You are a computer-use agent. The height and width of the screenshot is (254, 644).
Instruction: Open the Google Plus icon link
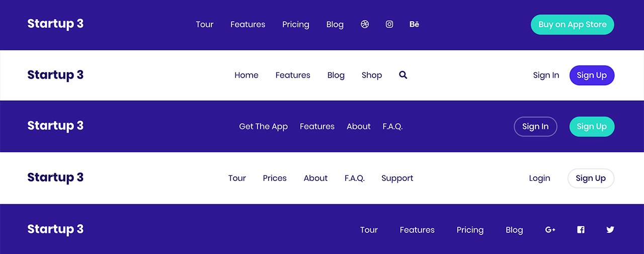[550, 230]
